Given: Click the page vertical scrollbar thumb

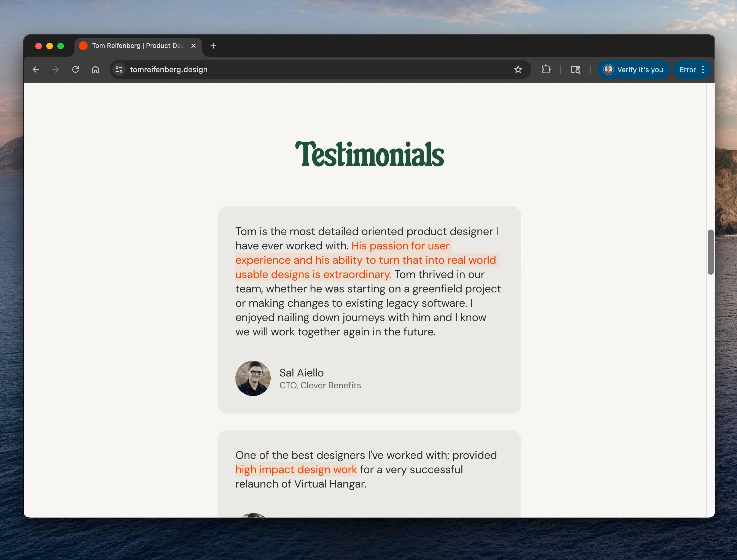Looking at the screenshot, I should pyautogui.click(x=710, y=252).
